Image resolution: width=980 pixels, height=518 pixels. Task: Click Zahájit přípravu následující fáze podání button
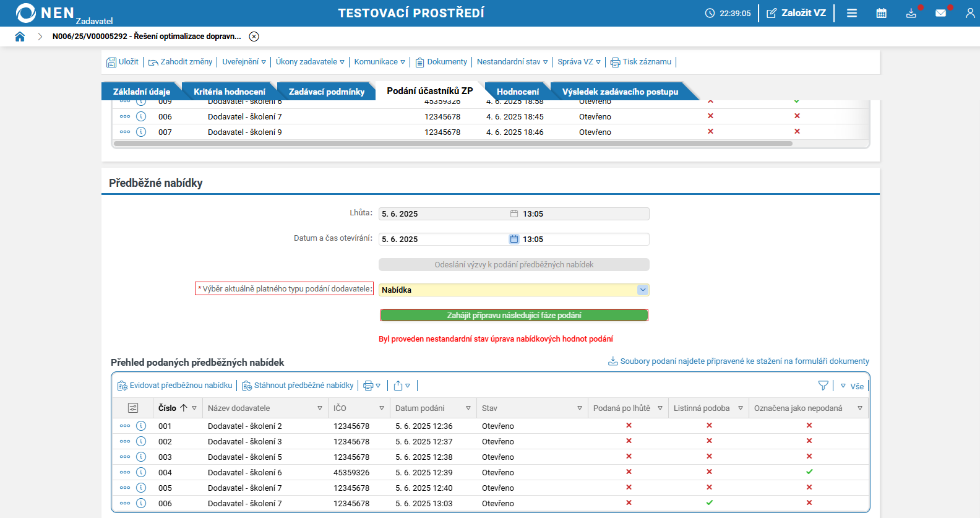tap(514, 316)
